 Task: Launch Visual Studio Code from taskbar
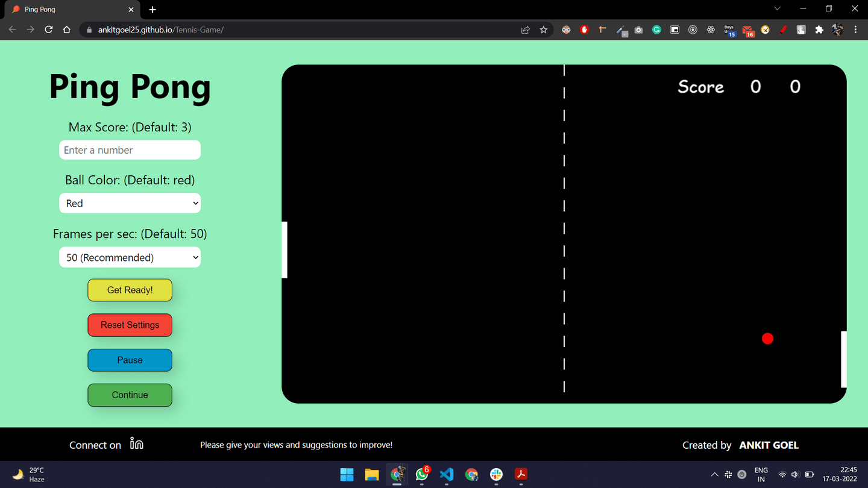[447, 475]
